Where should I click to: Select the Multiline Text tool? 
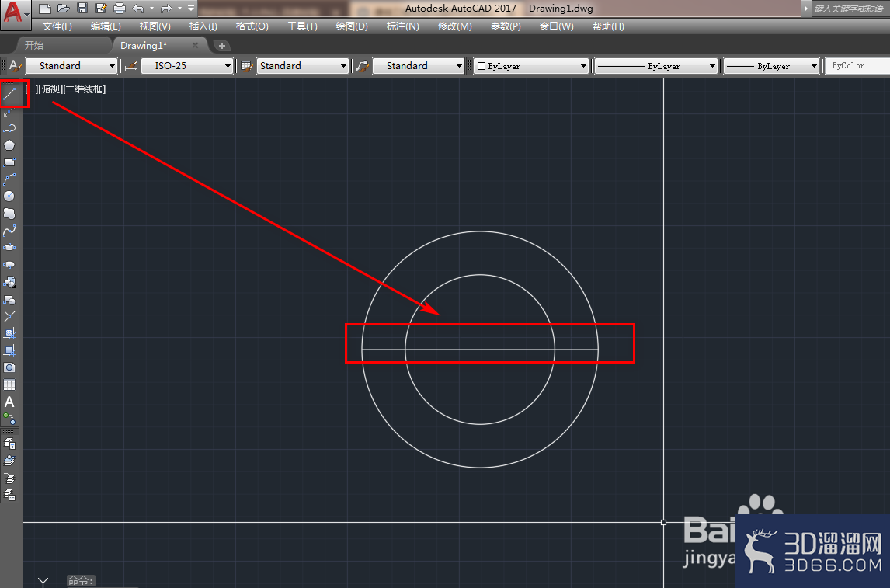9,402
